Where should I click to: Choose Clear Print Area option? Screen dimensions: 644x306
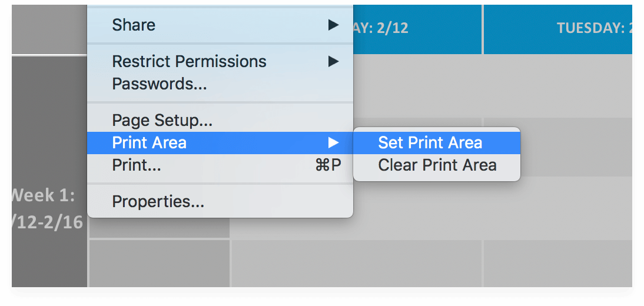(437, 165)
